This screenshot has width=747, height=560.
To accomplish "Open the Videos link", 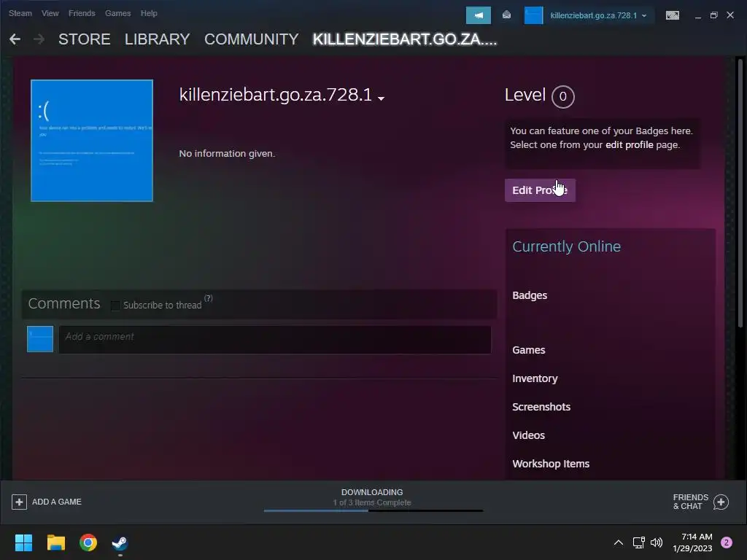I will (x=528, y=435).
